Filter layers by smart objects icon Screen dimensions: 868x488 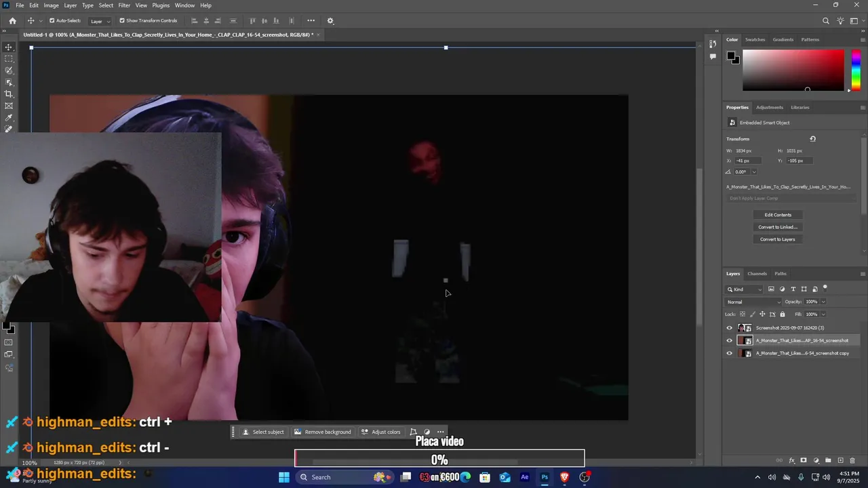815,289
